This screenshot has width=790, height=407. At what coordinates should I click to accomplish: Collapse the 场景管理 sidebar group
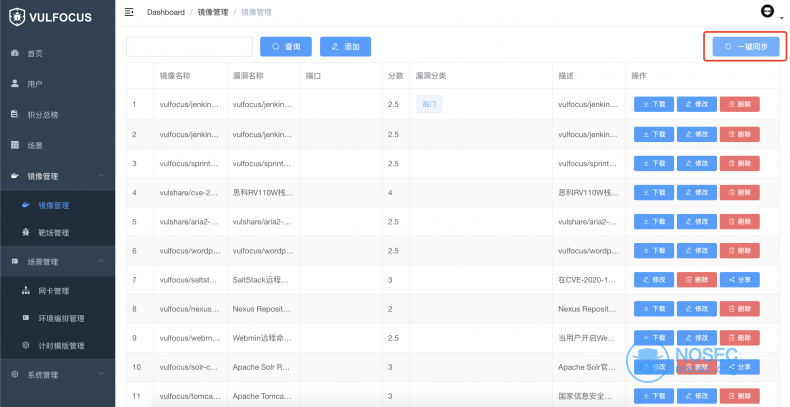57,262
